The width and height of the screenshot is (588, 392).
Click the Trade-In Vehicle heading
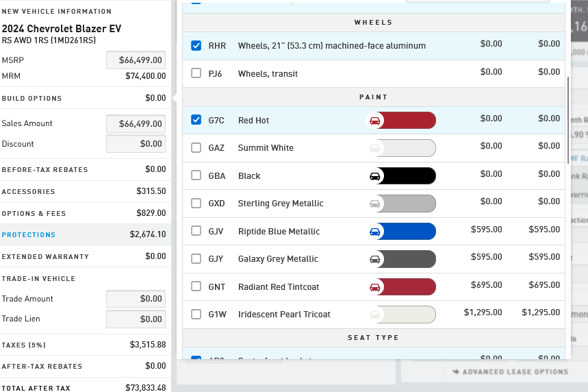point(38,279)
